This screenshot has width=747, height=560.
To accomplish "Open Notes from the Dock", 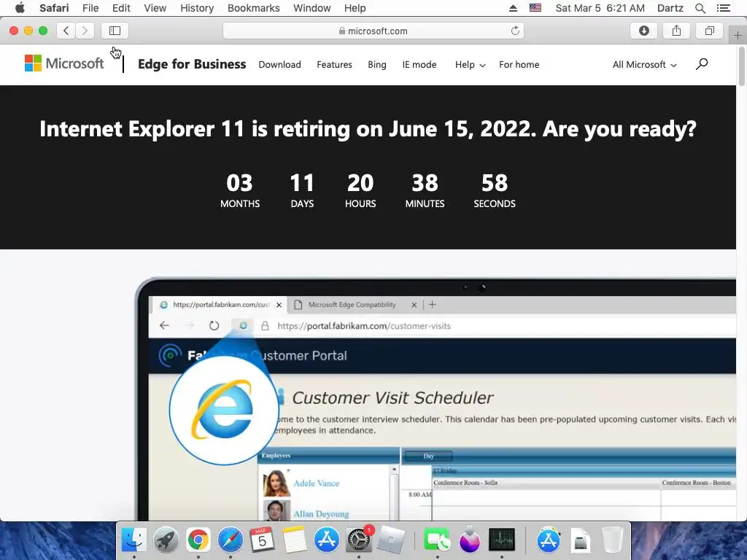I will [x=295, y=540].
